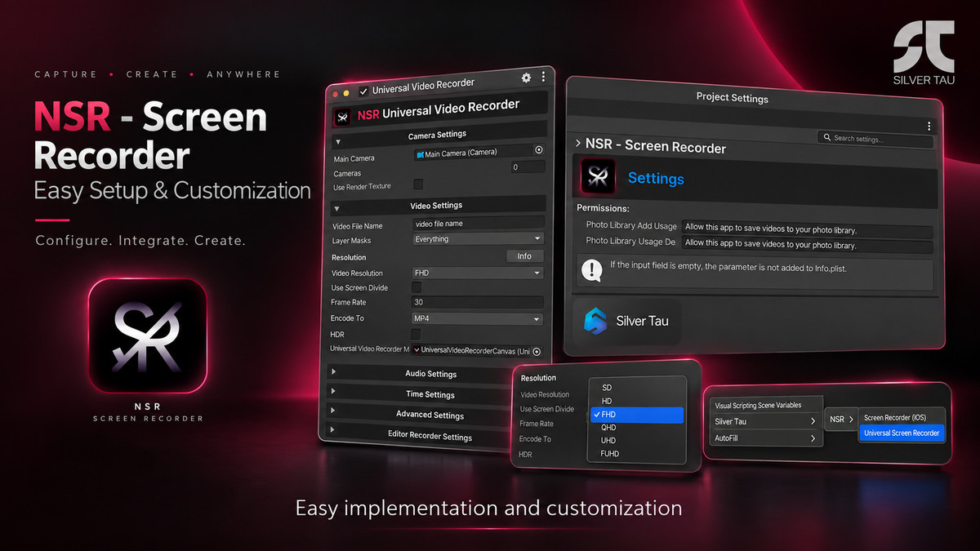The image size is (980, 551).
Task: Open the three-dot menu in Project Settings
Action: point(929,127)
